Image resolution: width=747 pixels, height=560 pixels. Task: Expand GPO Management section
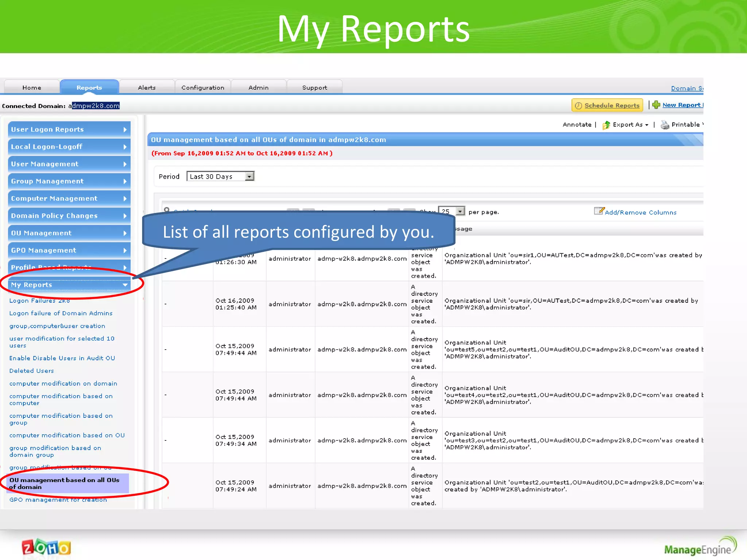pyautogui.click(x=69, y=250)
